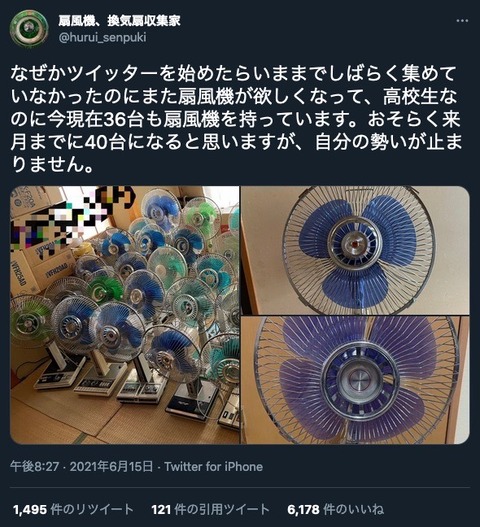Open the purple fan close-up photo
The image size is (480, 527).
[355, 380]
